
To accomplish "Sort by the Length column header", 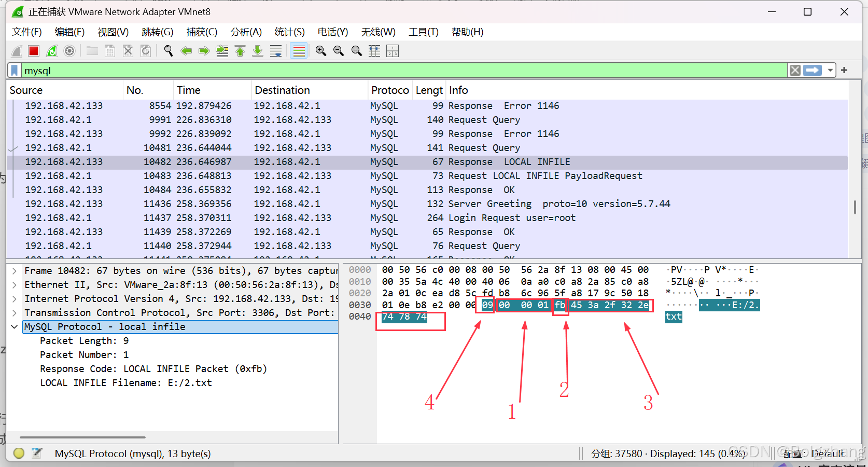I will (x=429, y=90).
